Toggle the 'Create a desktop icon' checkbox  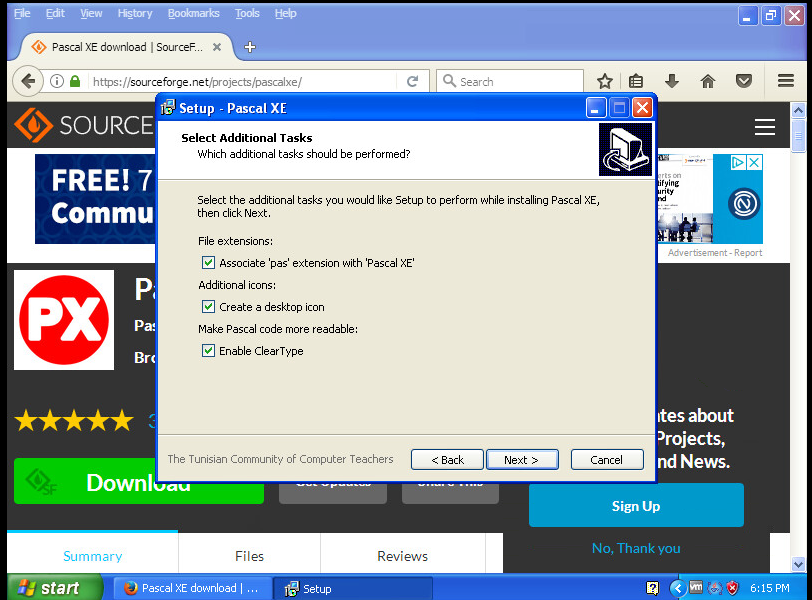click(x=208, y=306)
